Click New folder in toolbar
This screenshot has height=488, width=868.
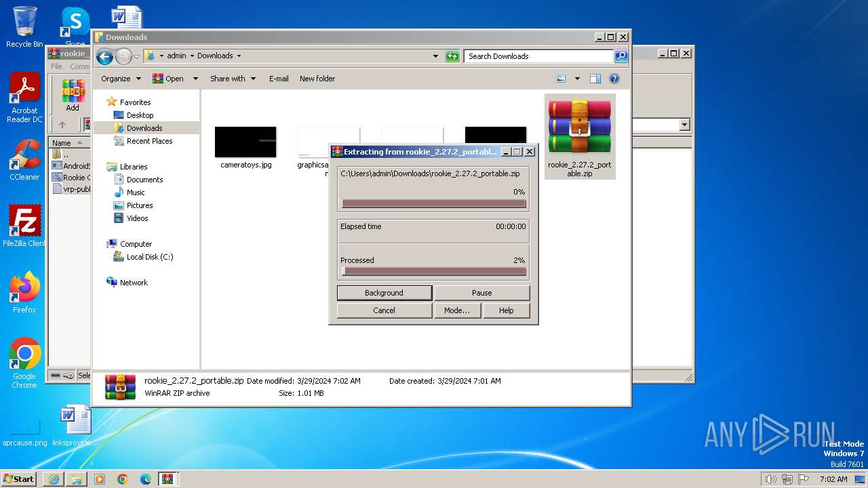(x=317, y=79)
